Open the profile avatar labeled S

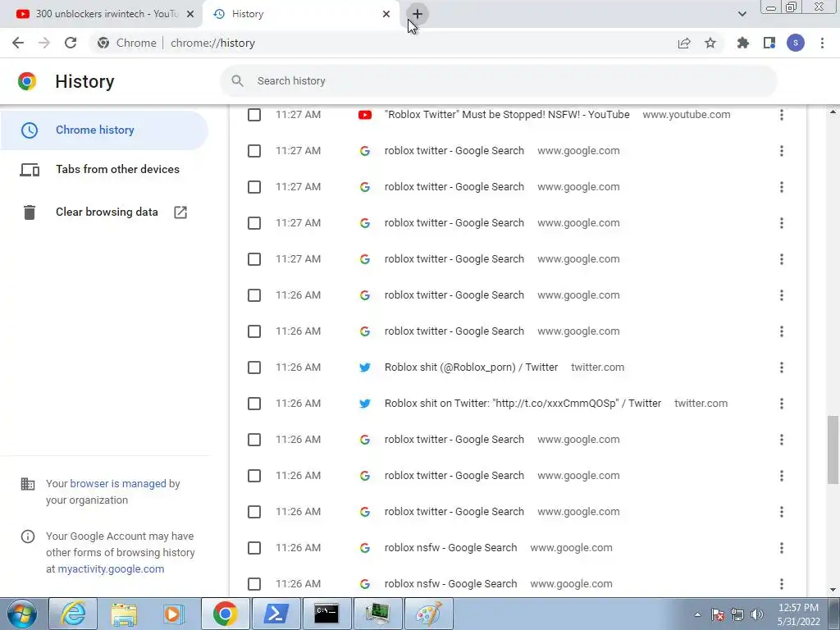point(796,43)
